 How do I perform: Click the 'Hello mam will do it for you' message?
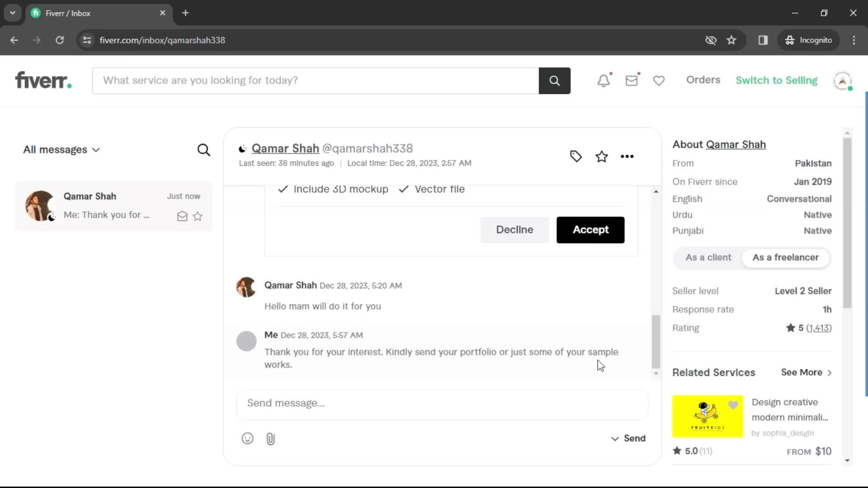(x=322, y=306)
